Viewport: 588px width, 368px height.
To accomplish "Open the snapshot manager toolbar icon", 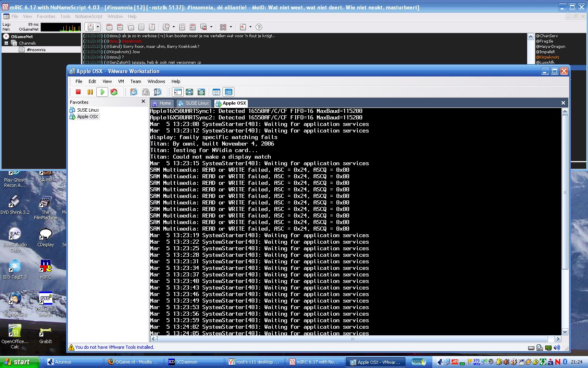I will click(158, 92).
